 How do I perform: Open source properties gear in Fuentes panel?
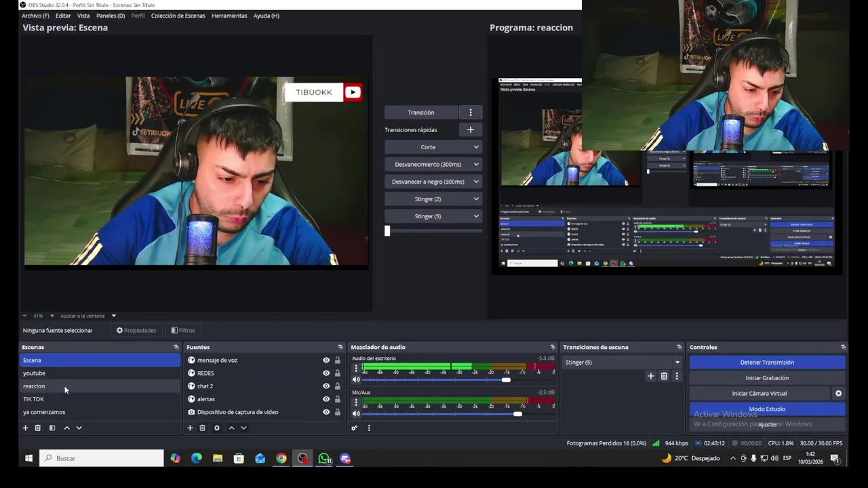pyautogui.click(x=217, y=428)
